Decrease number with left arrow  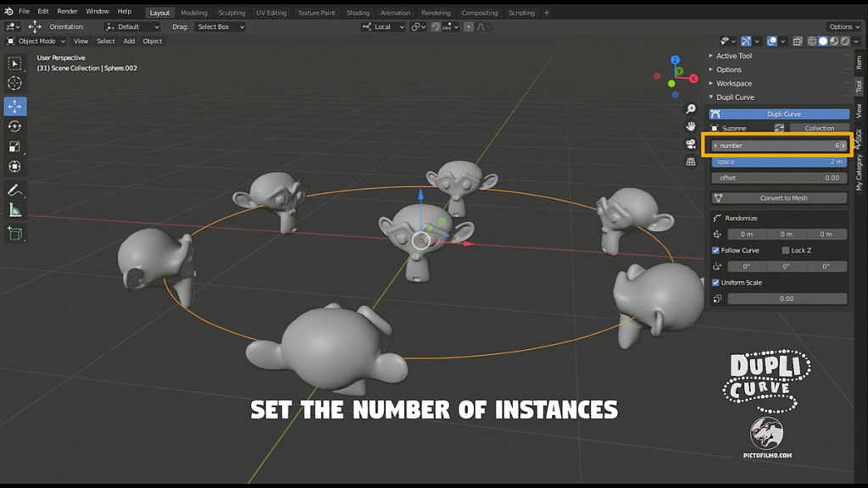click(715, 146)
